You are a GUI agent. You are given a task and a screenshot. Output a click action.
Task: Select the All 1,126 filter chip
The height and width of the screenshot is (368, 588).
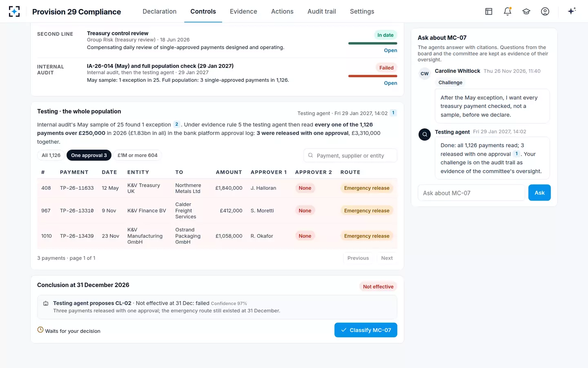tap(51, 155)
